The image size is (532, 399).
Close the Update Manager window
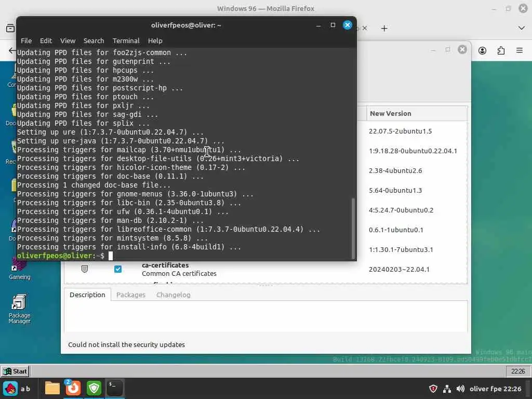[462, 49]
